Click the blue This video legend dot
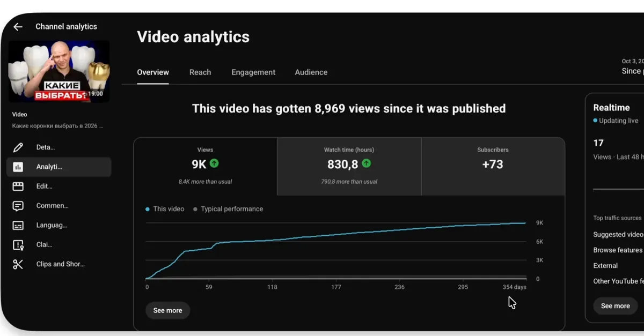644x336 pixels. click(x=148, y=209)
